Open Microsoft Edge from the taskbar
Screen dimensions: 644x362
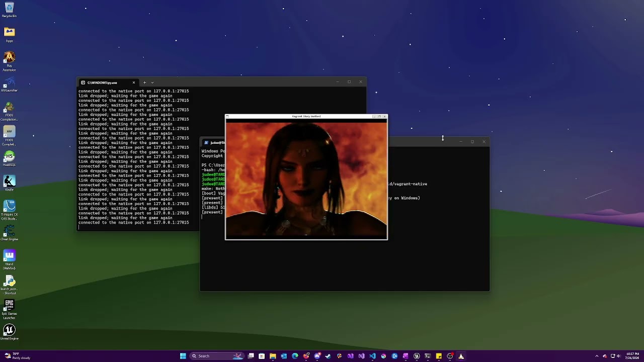(295, 356)
